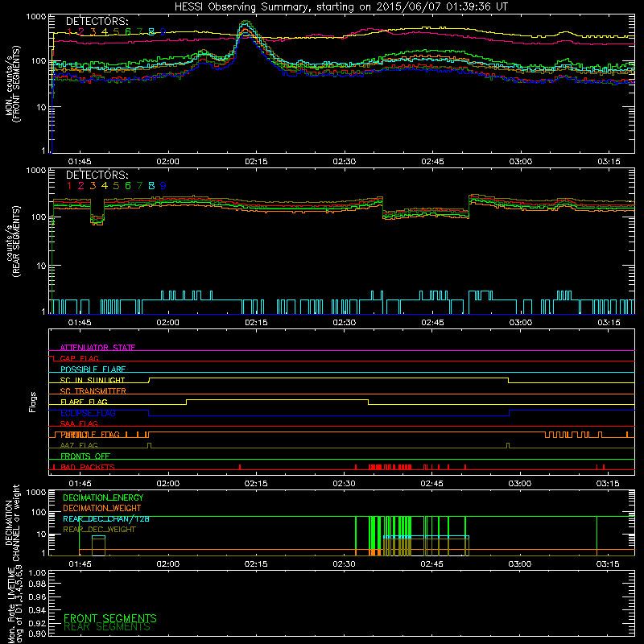Click the 03:00 time tick under the decimation plot
This screenshot has width=644, height=644.
[x=520, y=564]
